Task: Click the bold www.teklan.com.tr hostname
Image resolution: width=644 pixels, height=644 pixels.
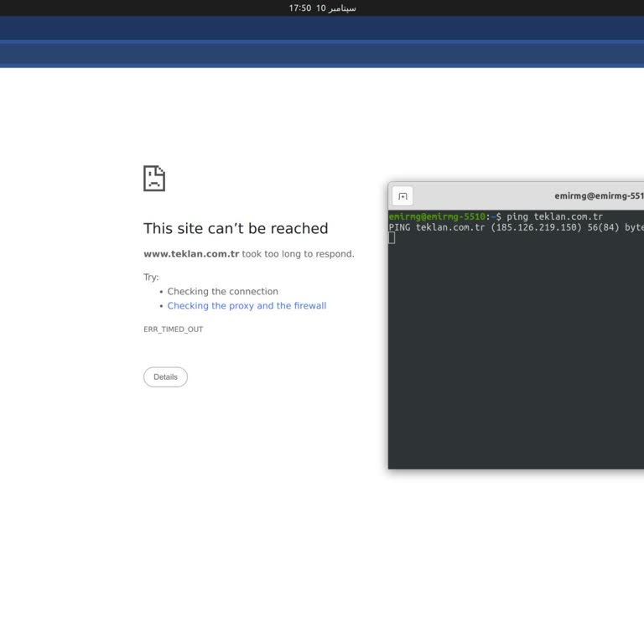Action: [x=191, y=254]
